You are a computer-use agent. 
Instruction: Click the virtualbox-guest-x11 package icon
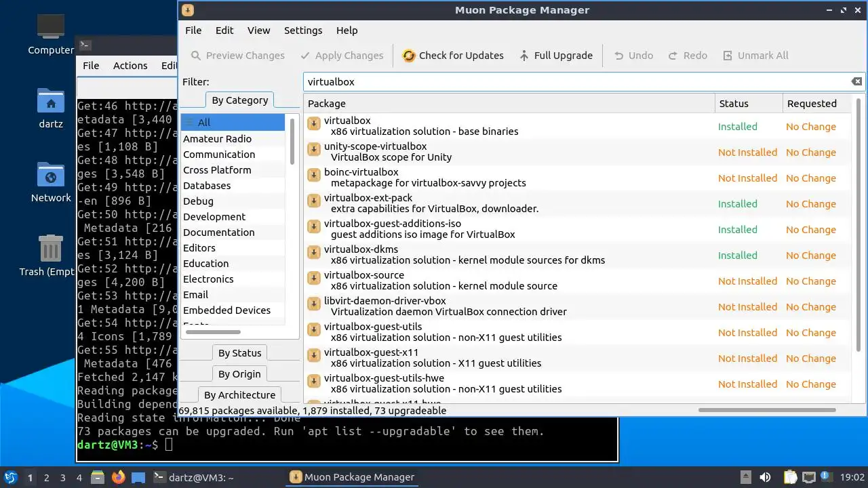[x=314, y=355]
